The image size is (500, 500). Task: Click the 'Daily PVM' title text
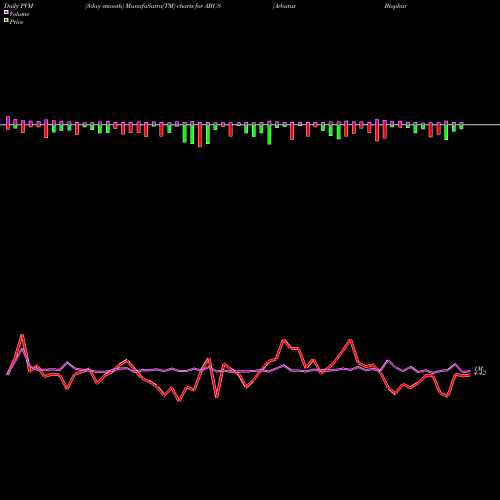[x=19, y=6]
